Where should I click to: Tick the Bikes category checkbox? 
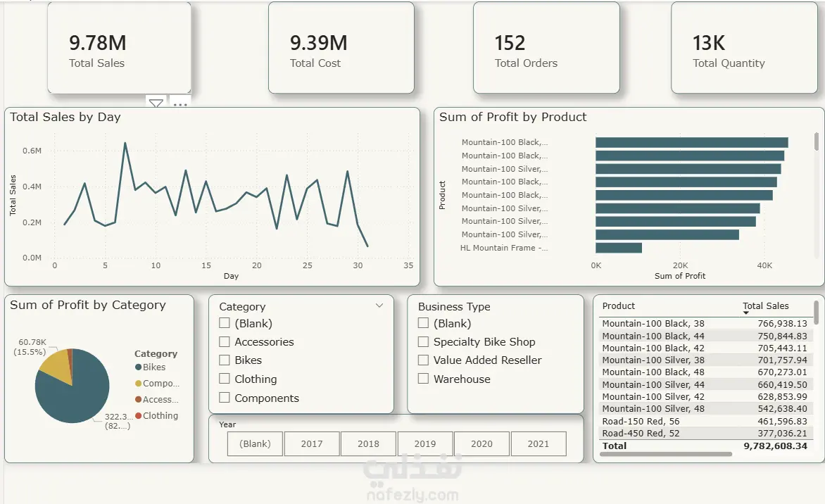224,360
